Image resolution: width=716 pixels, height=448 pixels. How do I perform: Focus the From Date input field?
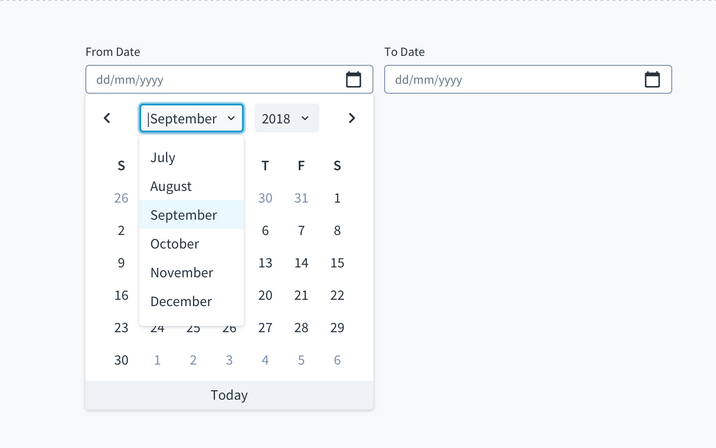pos(212,80)
